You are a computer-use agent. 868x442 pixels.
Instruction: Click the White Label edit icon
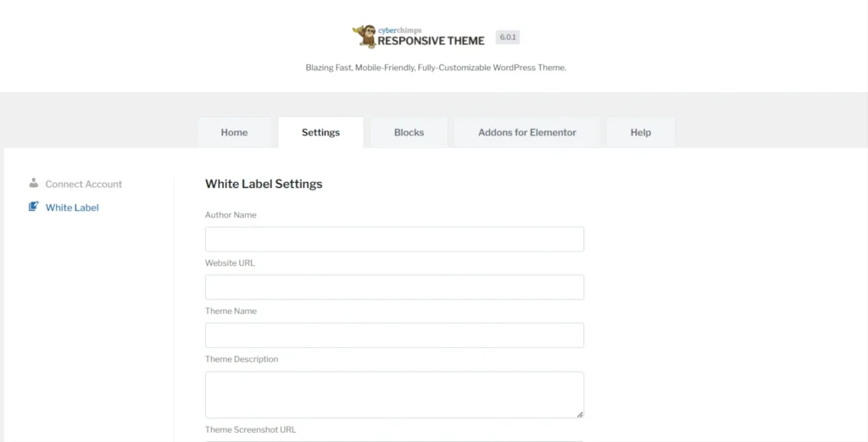click(34, 207)
